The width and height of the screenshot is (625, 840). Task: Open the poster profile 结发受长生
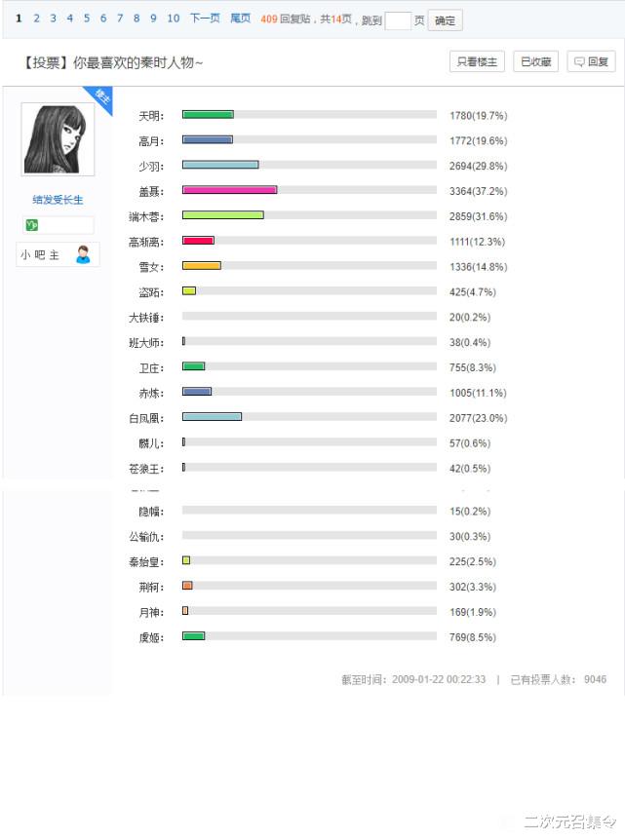57,201
